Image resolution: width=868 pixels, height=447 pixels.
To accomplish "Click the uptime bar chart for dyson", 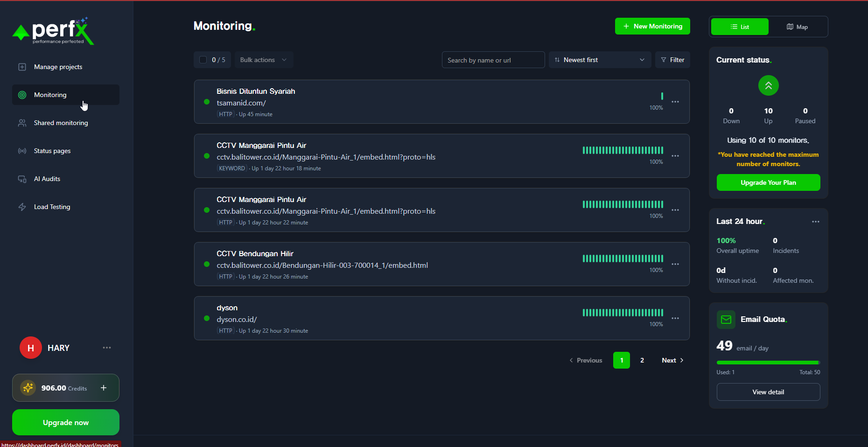I will (x=623, y=313).
